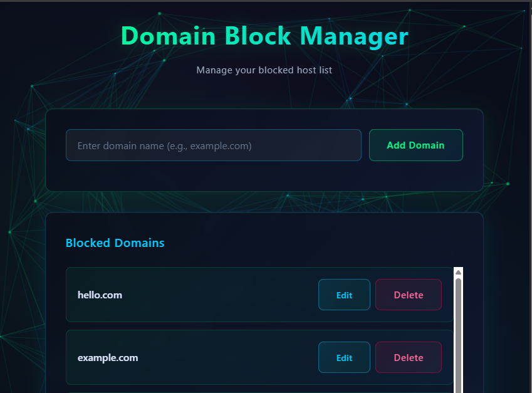Select the hello.com domain text
Image resolution: width=532 pixels, height=393 pixels.
point(100,295)
